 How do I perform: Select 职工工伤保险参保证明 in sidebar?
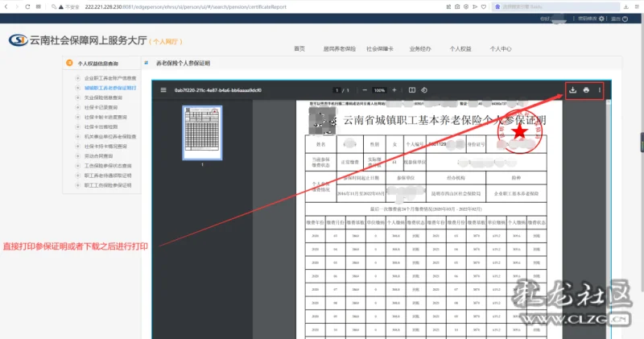tap(108, 185)
